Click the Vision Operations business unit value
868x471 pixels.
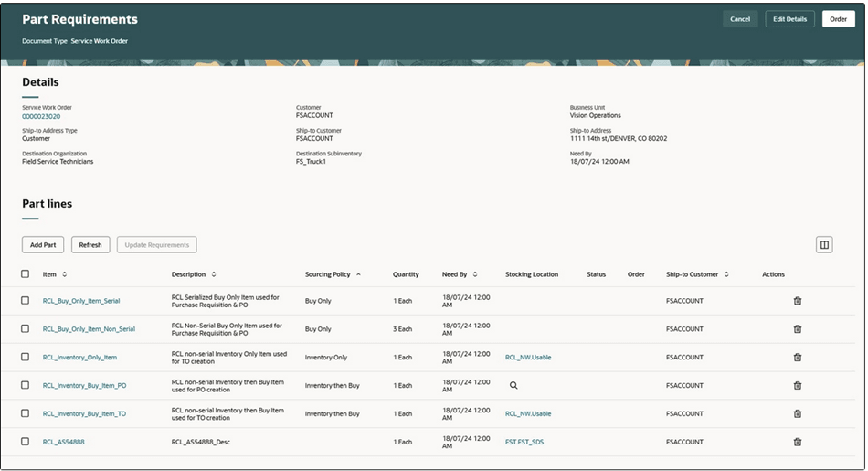596,116
